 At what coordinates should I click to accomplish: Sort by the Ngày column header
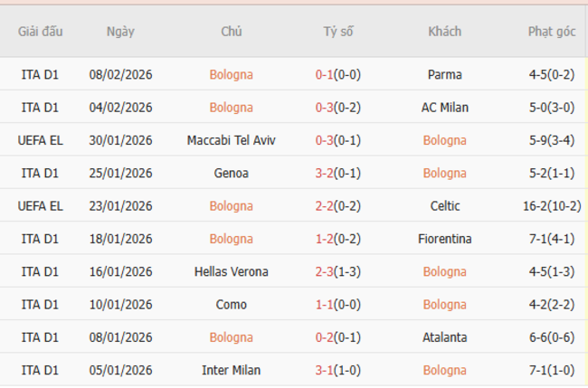tap(120, 32)
